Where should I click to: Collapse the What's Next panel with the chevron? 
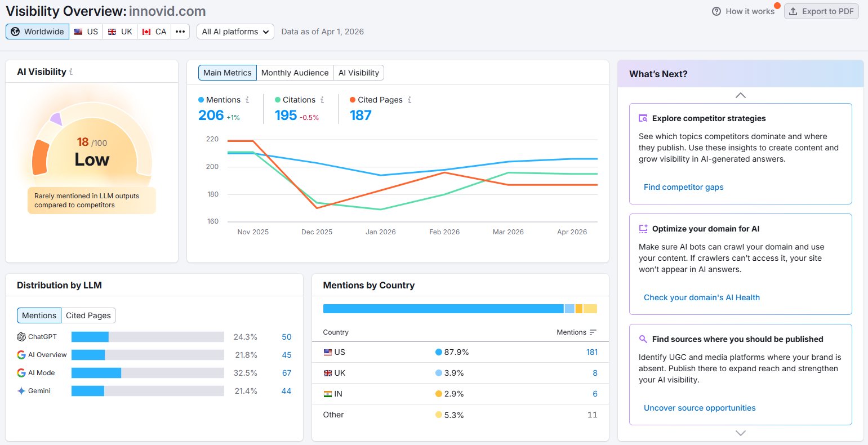[740, 95]
